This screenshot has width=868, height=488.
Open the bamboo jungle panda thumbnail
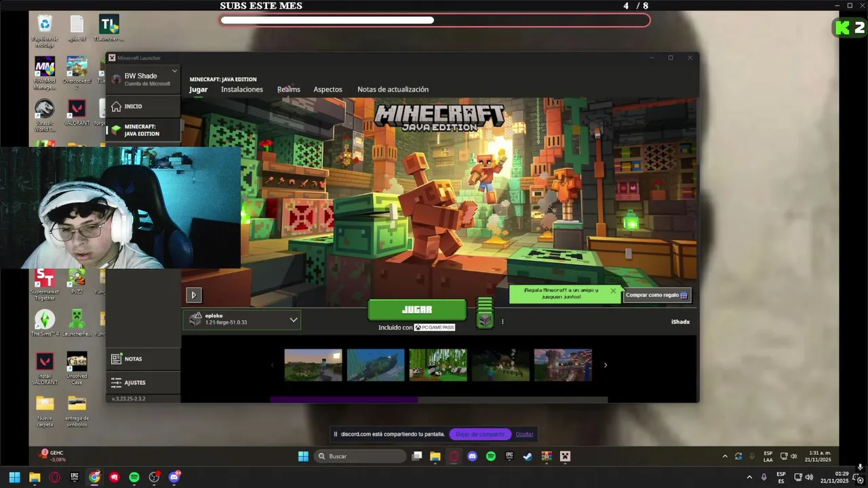point(438,365)
